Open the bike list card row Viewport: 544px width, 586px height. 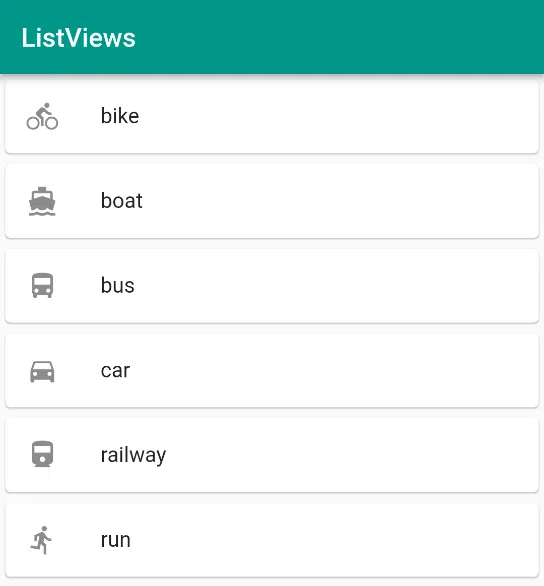tap(272, 116)
